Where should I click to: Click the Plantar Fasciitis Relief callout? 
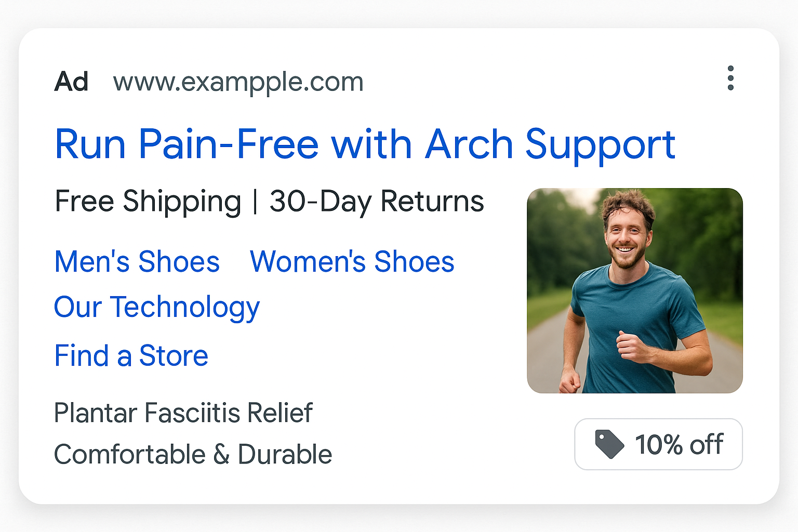pyautogui.click(x=183, y=413)
